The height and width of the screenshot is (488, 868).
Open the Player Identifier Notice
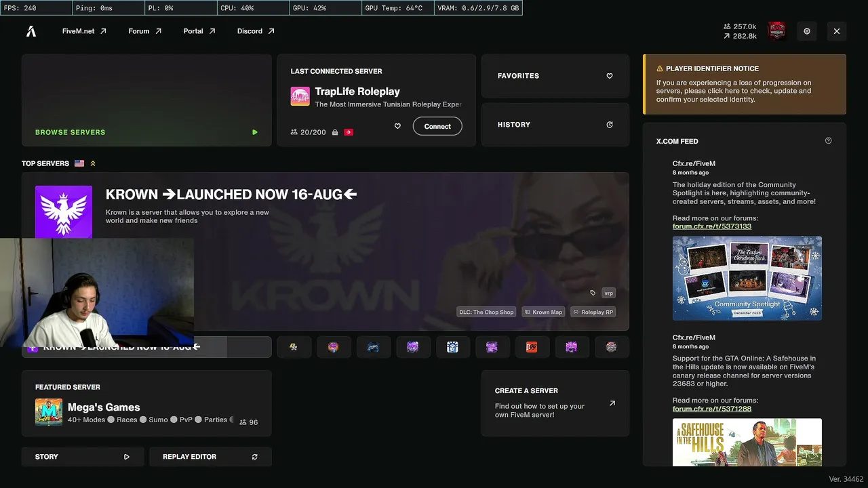[745, 84]
